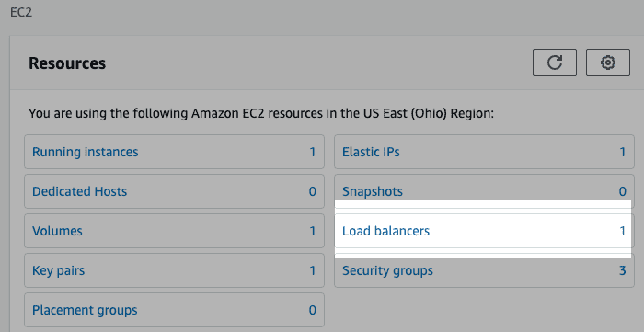This screenshot has width=644, height=332.
Task: Click count next to Key pairs
Action: click(x=313, y=271)
